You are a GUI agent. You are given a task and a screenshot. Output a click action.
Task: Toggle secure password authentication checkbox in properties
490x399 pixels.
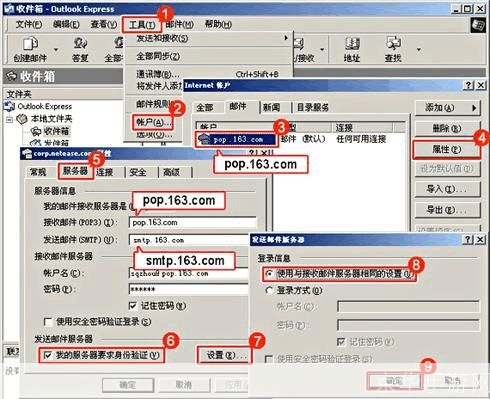pos(48,322)
